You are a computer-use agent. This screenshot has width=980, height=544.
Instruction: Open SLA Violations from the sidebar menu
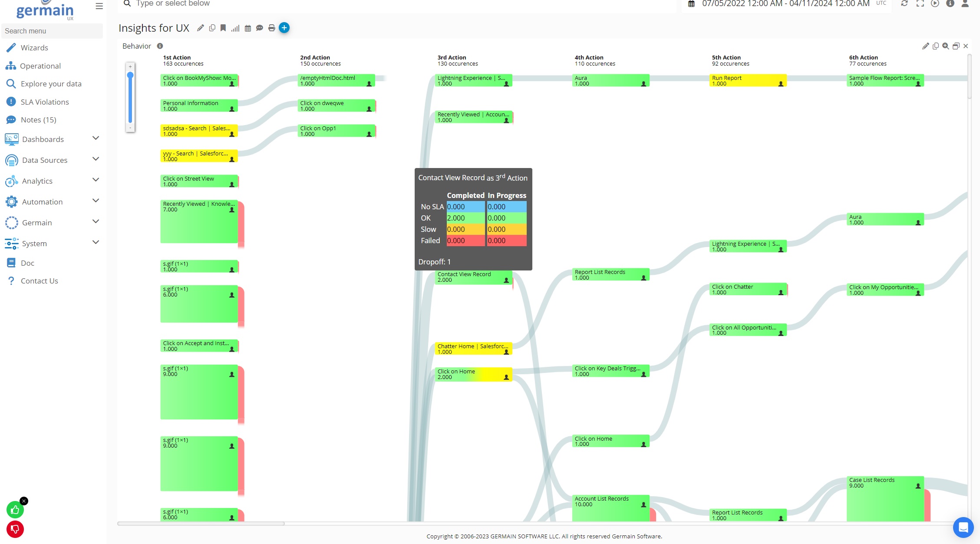44,102
